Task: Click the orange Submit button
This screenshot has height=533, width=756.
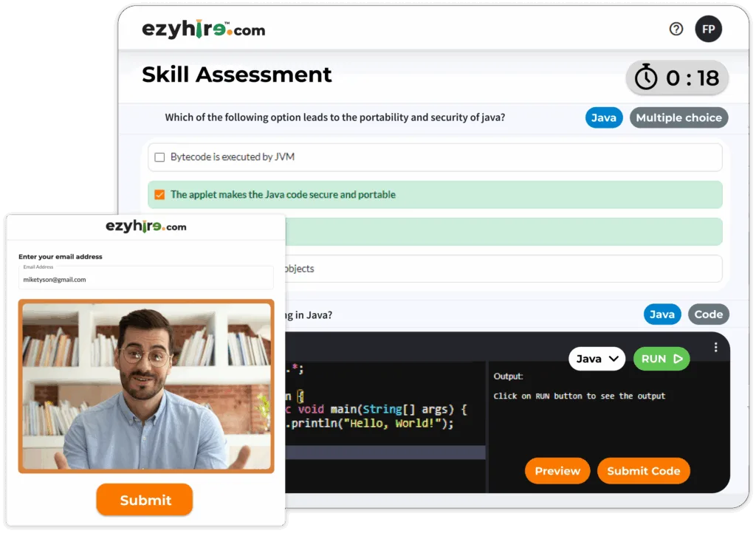Action: click(145, 500)
